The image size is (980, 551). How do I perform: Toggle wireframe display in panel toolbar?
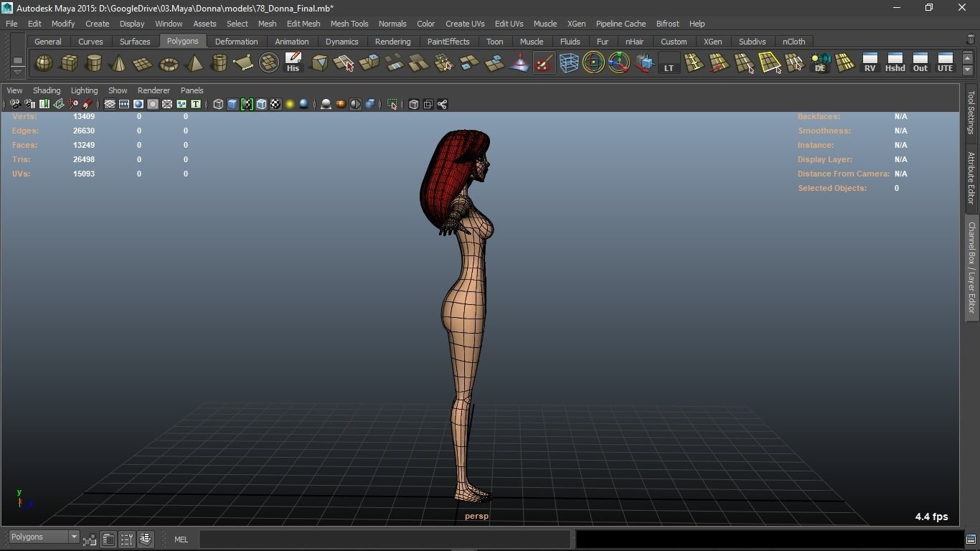point(218,105)
